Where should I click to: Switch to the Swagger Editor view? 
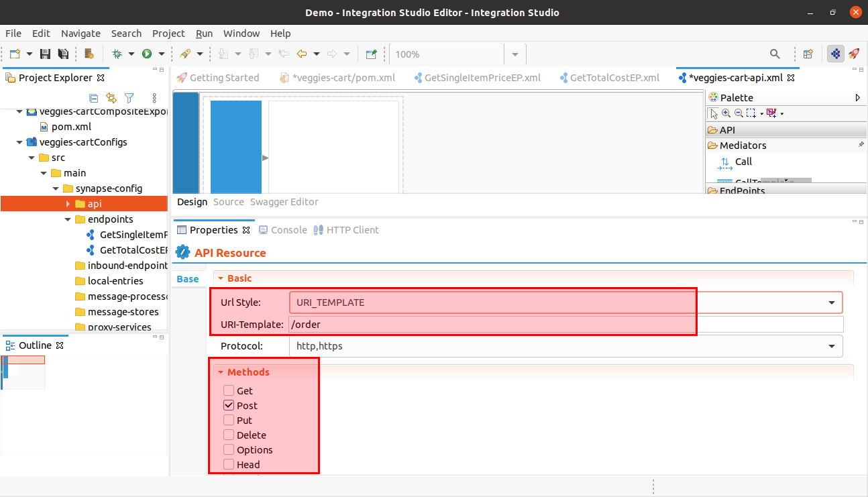(x=284, y=202)
